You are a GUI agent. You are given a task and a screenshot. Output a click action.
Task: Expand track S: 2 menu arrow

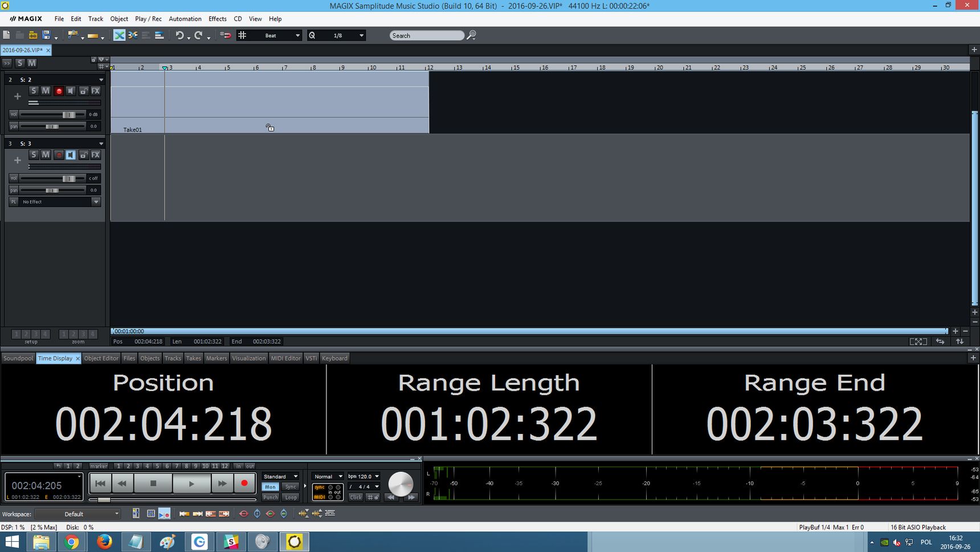101,80
